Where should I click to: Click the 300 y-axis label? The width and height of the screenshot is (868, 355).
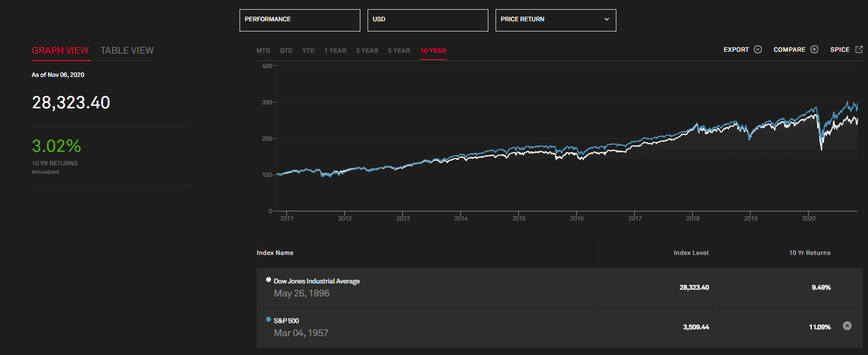(x=267, y=102)
